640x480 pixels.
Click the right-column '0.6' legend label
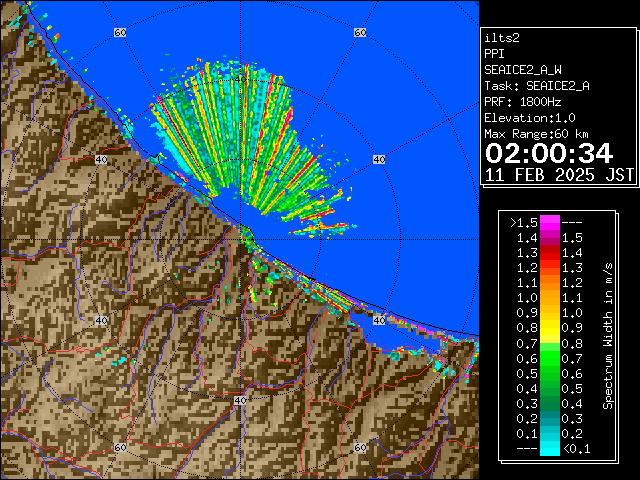pos(572,373)
